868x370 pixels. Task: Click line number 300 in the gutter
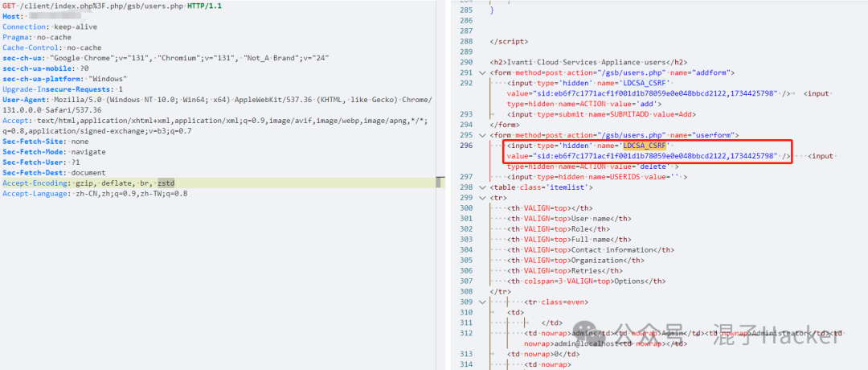click(x=466, y=208)
